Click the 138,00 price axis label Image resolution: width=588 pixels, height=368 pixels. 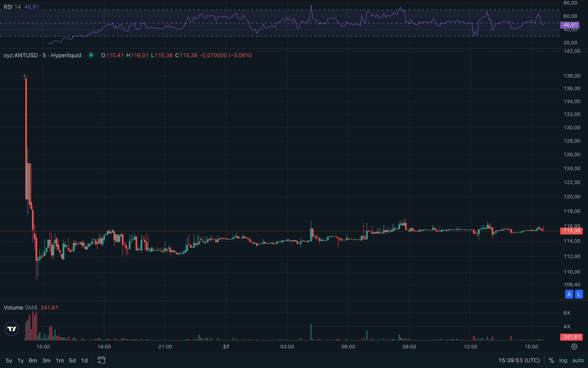[572, 76]
